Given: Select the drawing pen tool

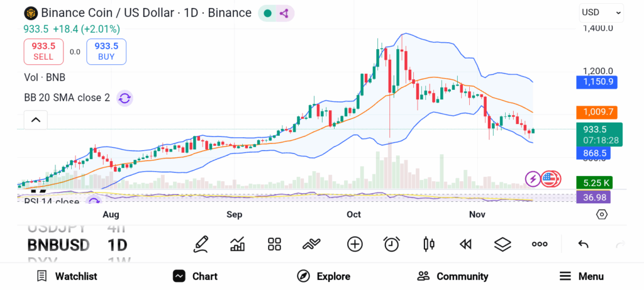Looking at the screenshot, I should (x=201, y=244).
